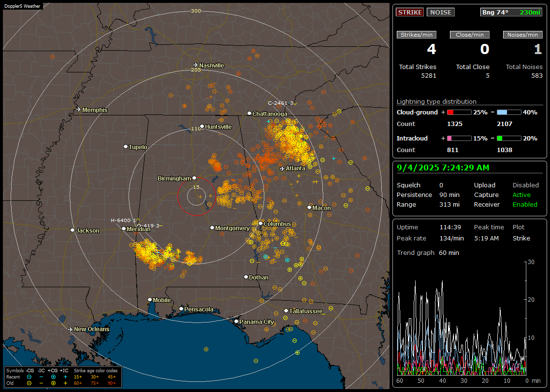This screenshot has height=392, width=550.
Task: Click the 110 mile range ring label
Action: 196,128
